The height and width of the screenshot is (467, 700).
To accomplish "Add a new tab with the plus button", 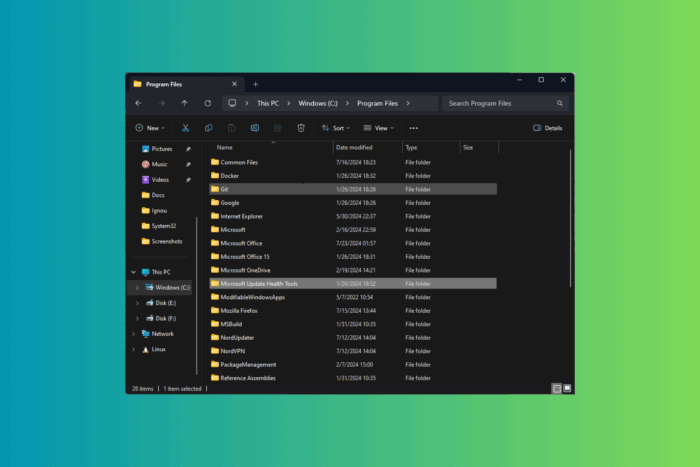I will 255,84.
